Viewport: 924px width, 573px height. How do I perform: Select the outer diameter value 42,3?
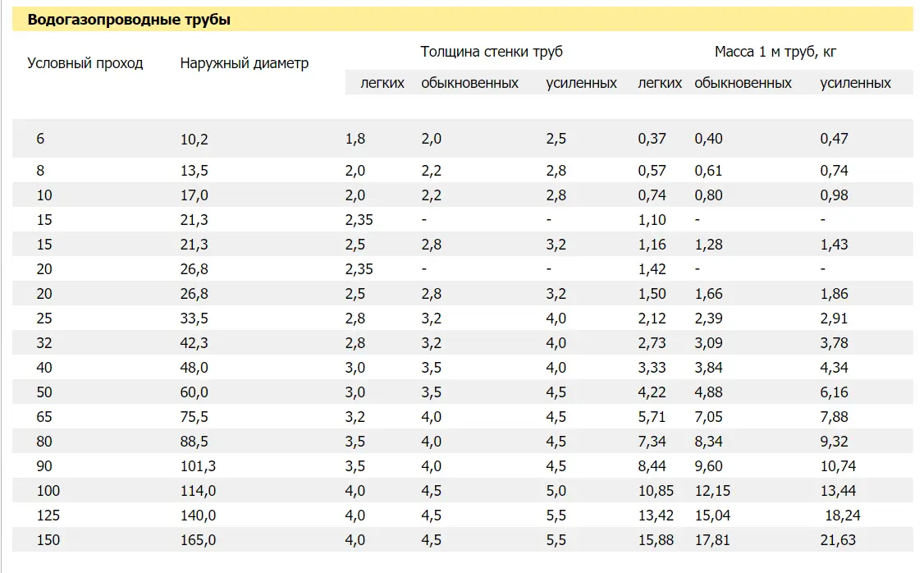click(x=194, y=343)
